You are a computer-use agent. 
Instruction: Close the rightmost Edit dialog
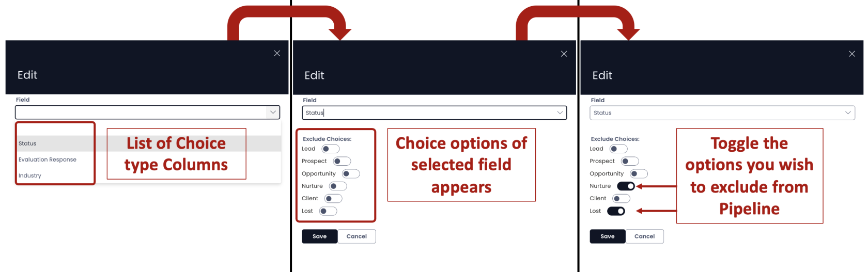(x=852, y=54)
